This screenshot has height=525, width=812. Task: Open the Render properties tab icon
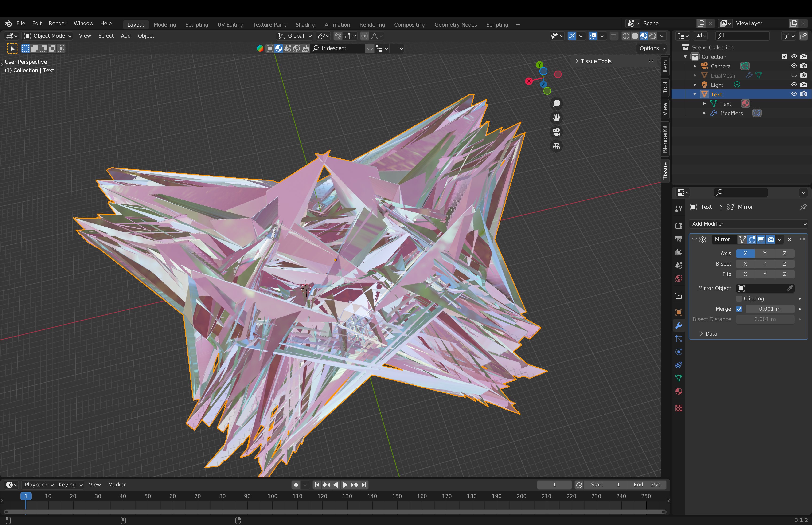[x=678, y=225]
